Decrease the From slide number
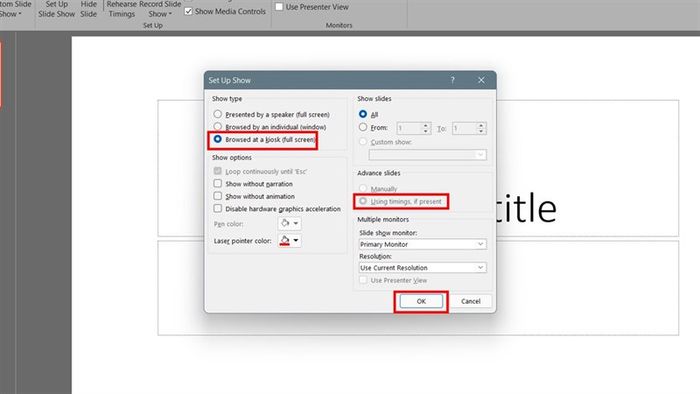 point(426,131)
